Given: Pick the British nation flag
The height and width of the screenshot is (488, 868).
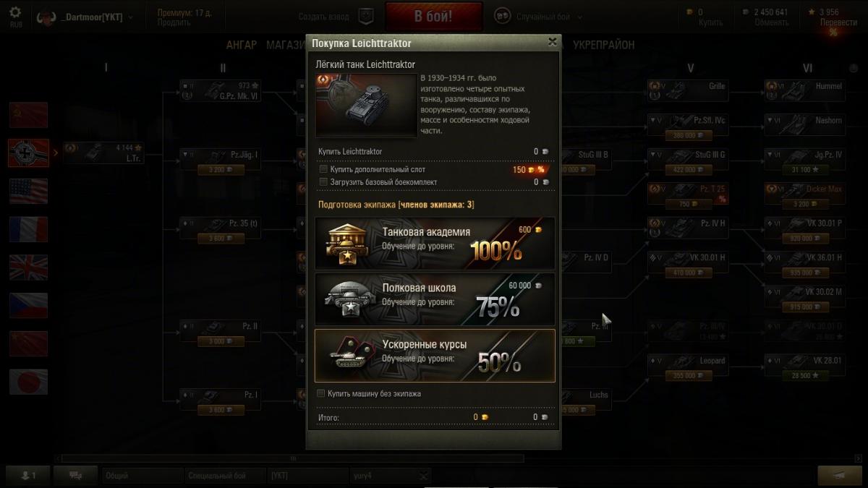Looking at the screenshot, I should (x=29, y=267).
